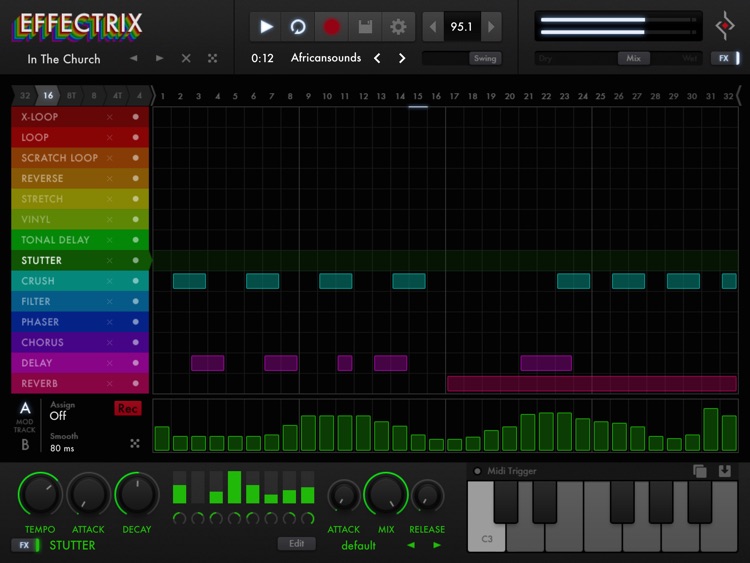Go to next preset beside In The Church
This screenshot has height=563, width=750.
pos(159,58)
